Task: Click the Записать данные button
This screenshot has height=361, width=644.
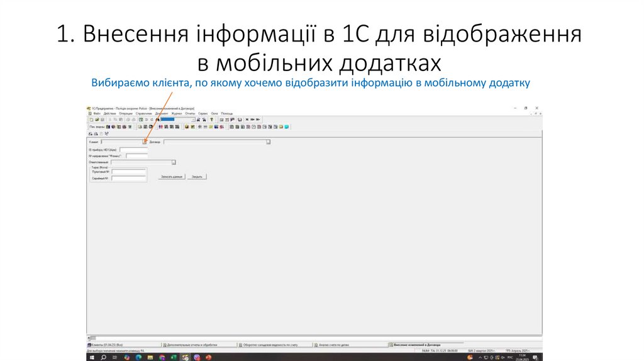Action: click(172, 177)
